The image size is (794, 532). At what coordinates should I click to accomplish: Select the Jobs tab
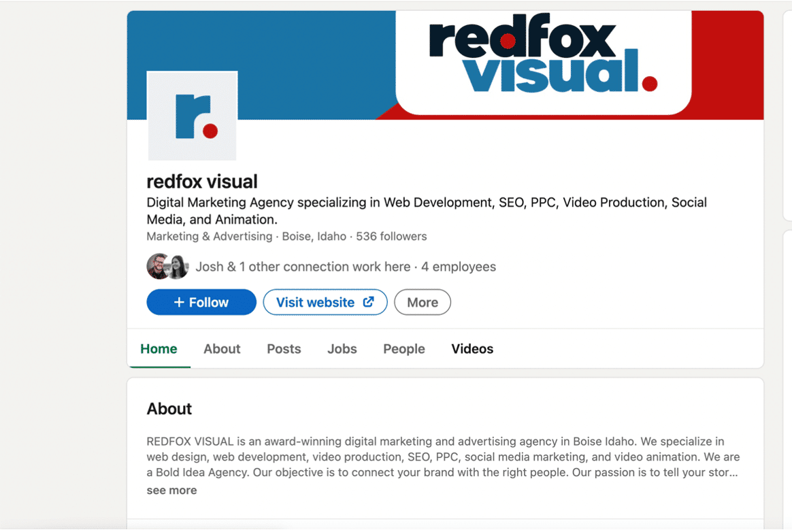[342, 349]
